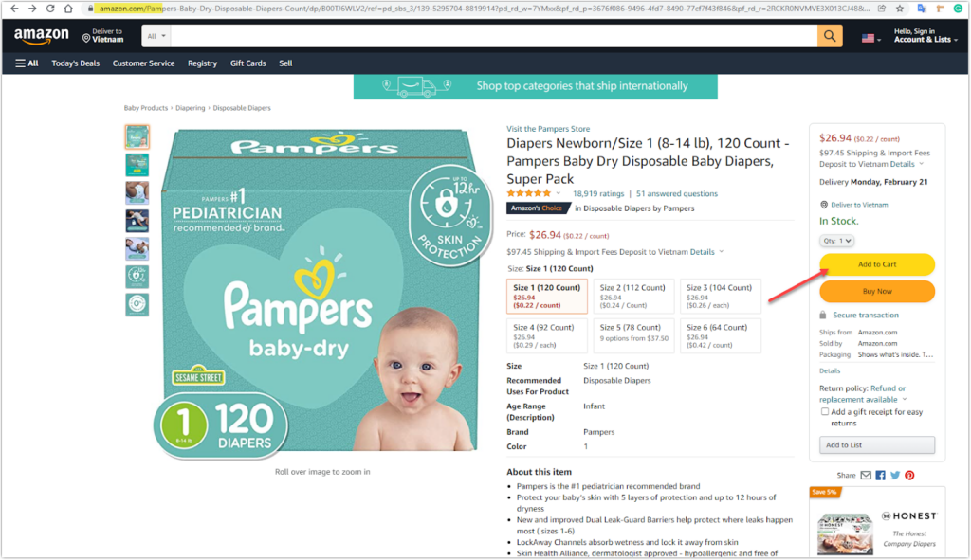This screenshot has width=971, height=560.
Task: Click the orange search magnifier button
Action: point(829,36)
